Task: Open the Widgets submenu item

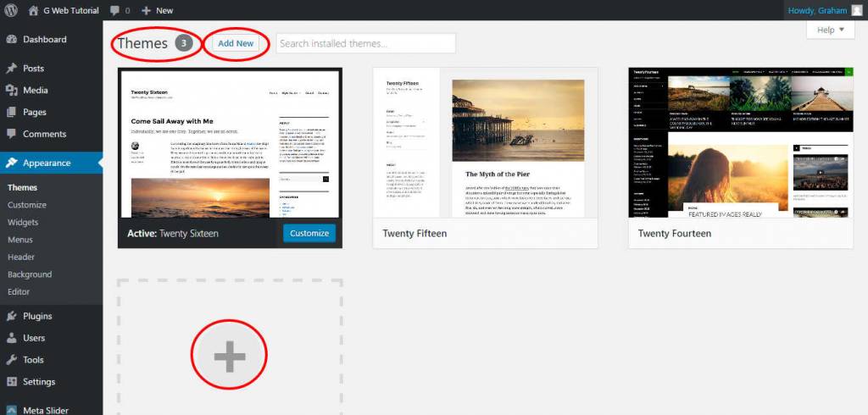Action: [x=23, y=222]
